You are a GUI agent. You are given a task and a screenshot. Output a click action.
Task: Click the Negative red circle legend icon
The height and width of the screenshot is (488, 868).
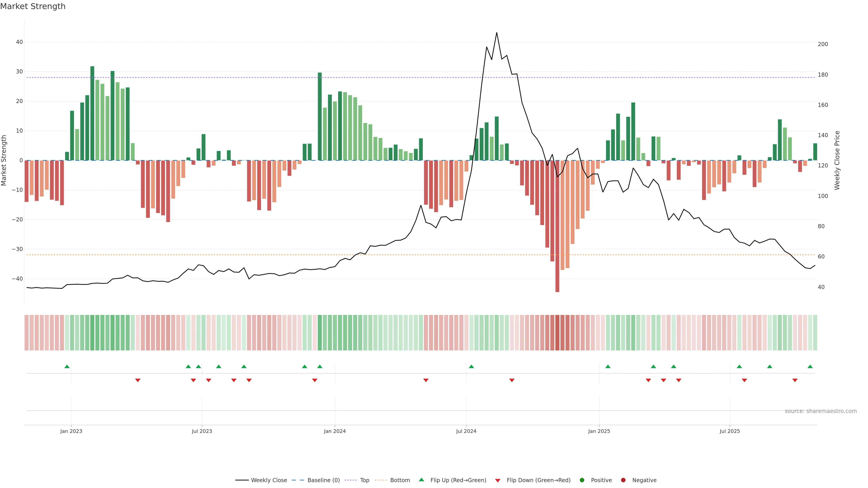(x=623, y=480)
